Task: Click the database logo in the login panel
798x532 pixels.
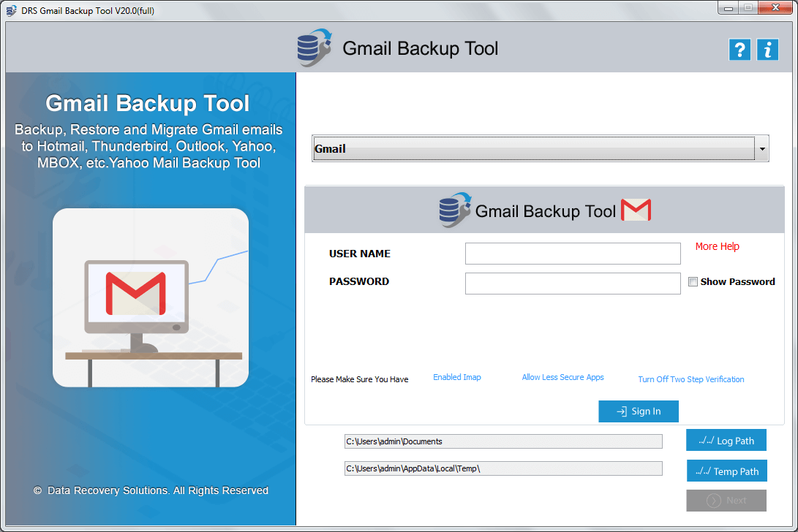Action: (x=455, y=210)
